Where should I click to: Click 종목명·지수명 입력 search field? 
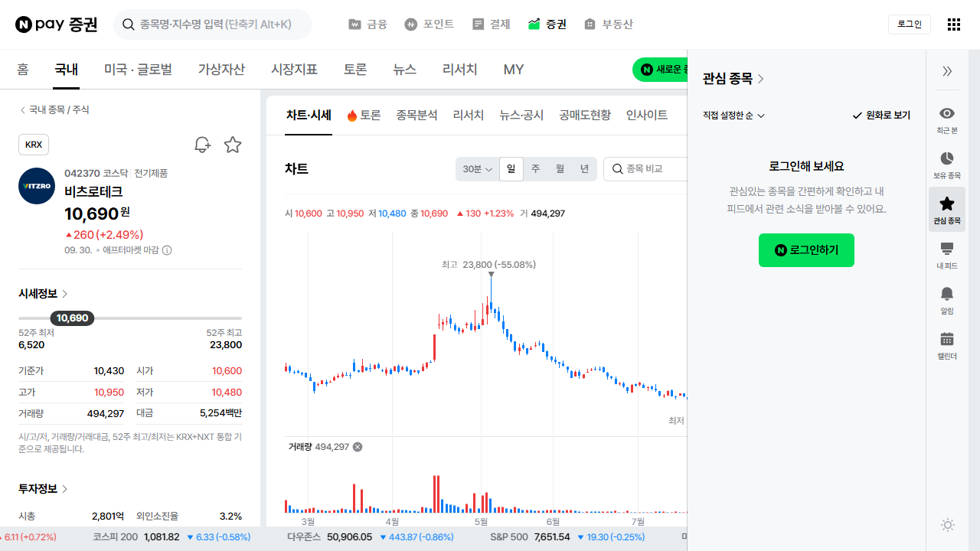pos(213,24)
